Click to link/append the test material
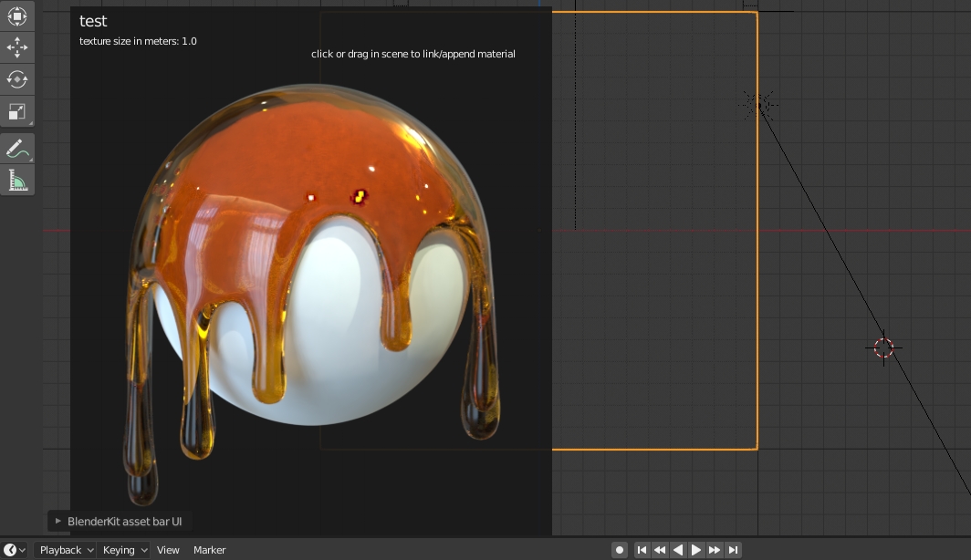The width and height of the screenshot is (971, 560). pyautogui.click(x=412, y=54)
